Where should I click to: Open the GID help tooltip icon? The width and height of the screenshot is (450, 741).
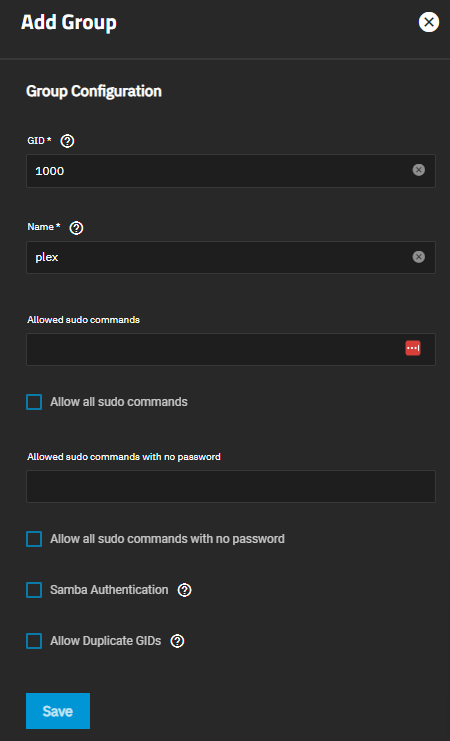tap(68, 141)
